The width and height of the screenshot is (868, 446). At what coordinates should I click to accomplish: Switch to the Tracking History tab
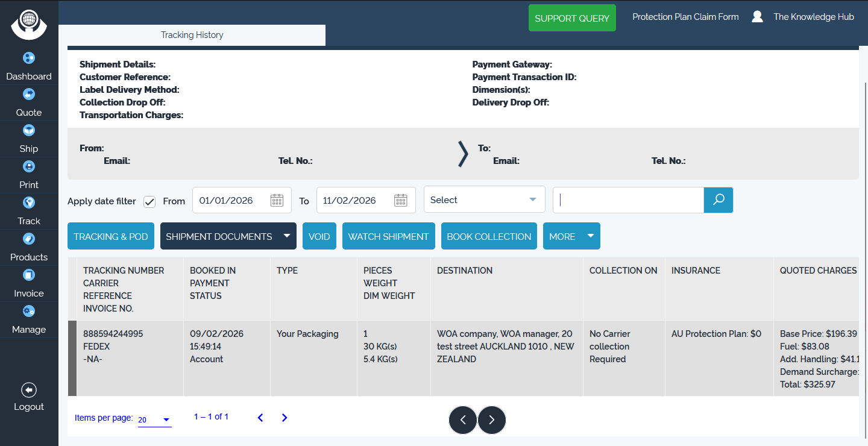(x=192, y=35)
